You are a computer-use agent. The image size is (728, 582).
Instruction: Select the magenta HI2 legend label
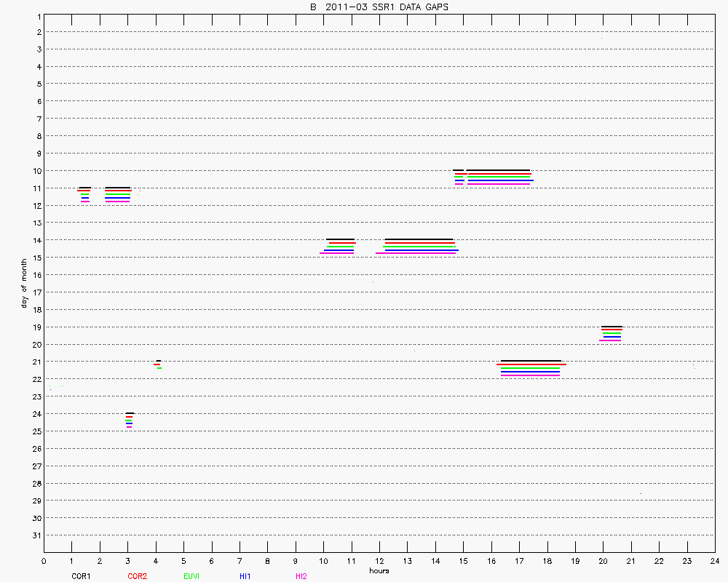coord(301,576)
